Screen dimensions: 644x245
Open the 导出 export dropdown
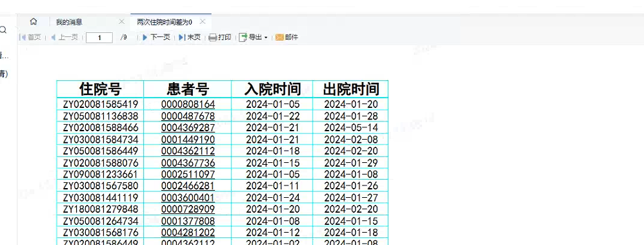(x=254, y=37)
